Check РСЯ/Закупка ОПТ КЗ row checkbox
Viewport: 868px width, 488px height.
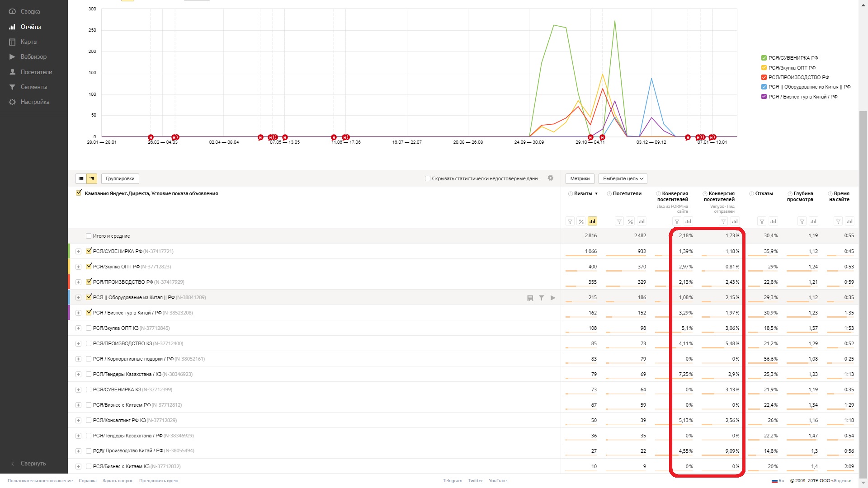[89, 328]
